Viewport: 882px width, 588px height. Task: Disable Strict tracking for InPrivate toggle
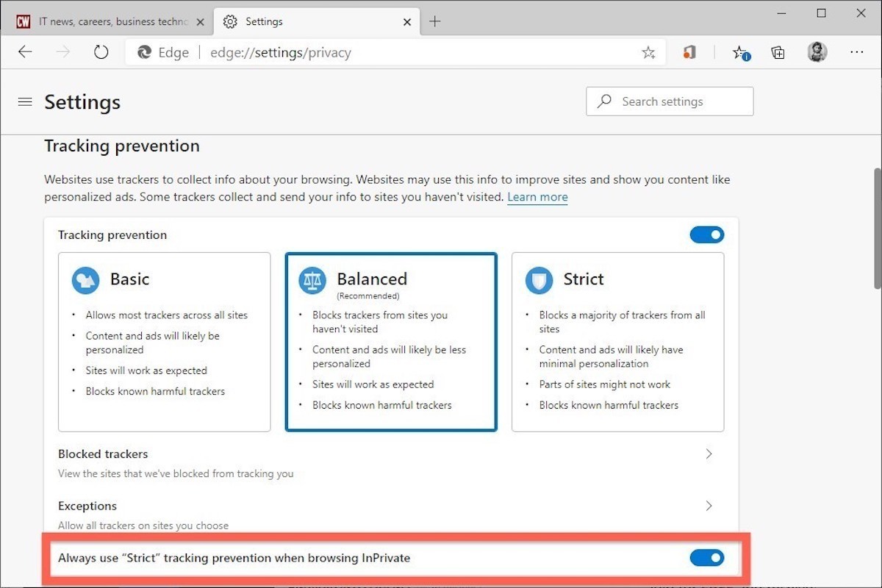707,558
